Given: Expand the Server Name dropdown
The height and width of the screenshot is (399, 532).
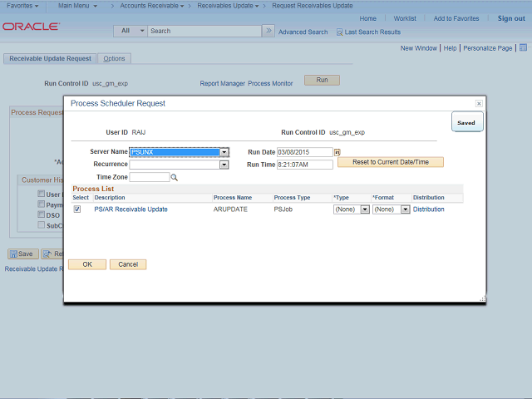Looking at the screenshot, I should (224, 152).
